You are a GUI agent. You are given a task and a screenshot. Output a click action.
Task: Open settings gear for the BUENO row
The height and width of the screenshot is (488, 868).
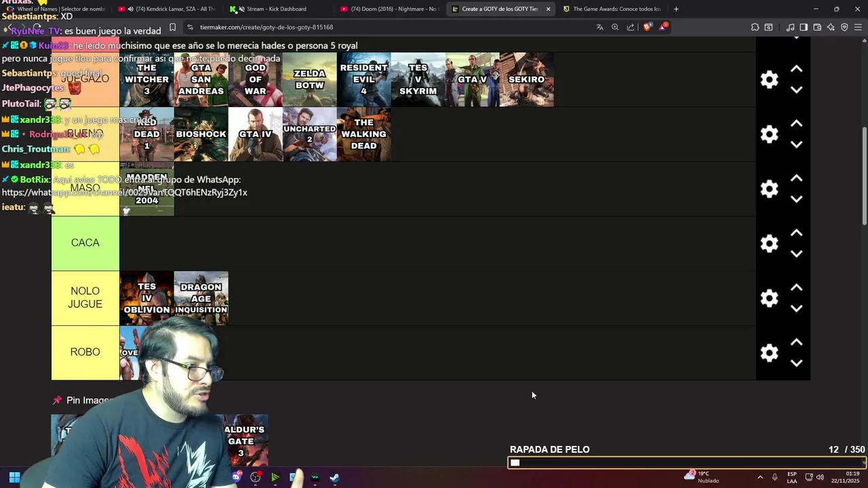point(769,134)
